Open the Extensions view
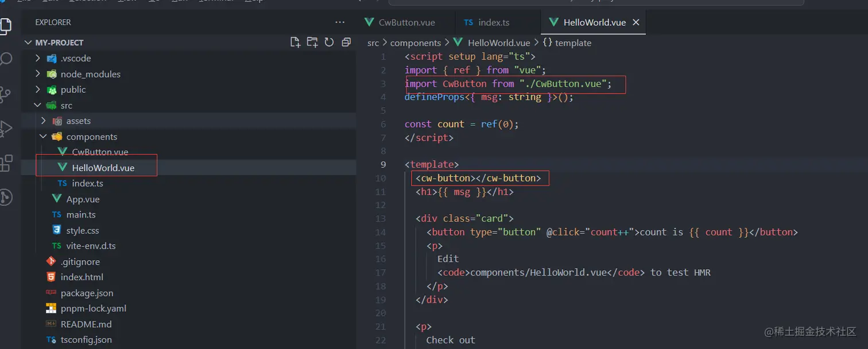Image resolution: width=868 pixels, height=349 pixels. pos(7,163)
